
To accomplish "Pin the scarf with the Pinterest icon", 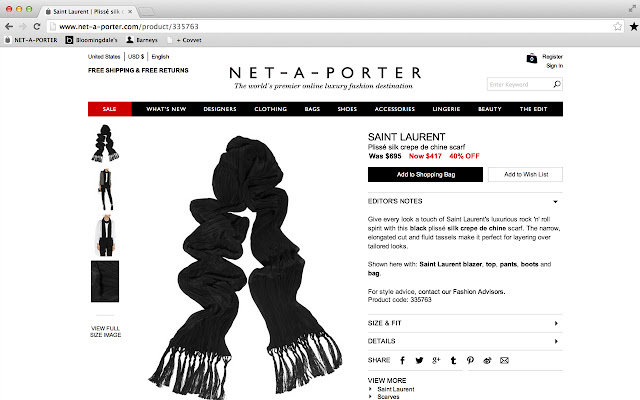I will 470,360.
